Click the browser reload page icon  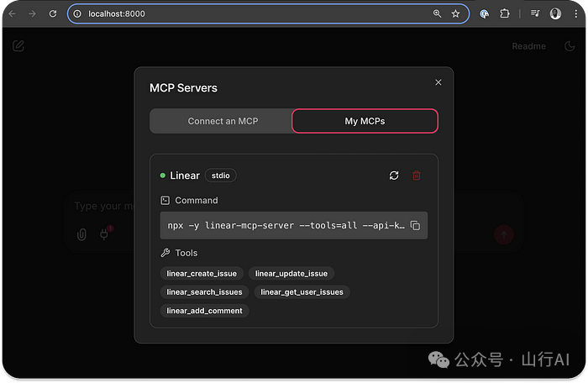point(53,13)
